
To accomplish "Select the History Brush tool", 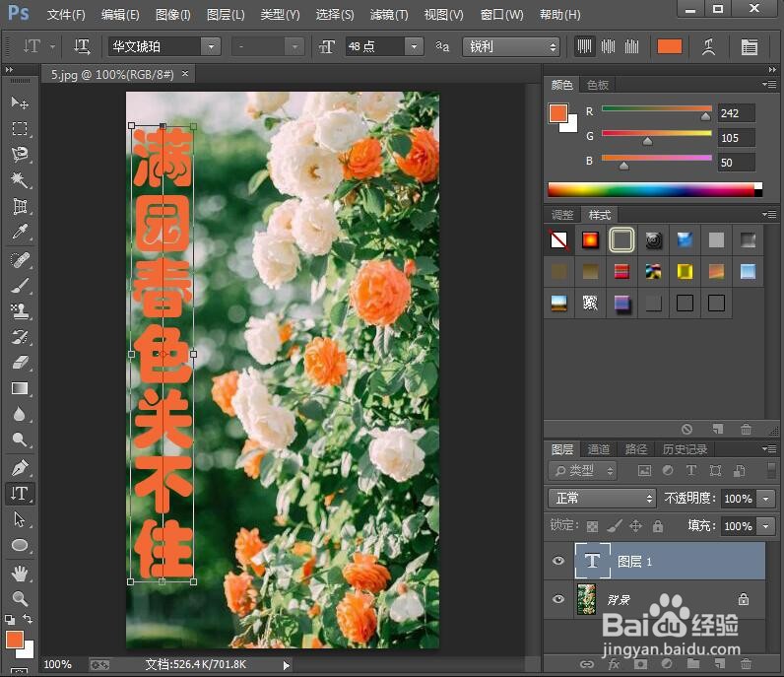I will pos(20,337).
